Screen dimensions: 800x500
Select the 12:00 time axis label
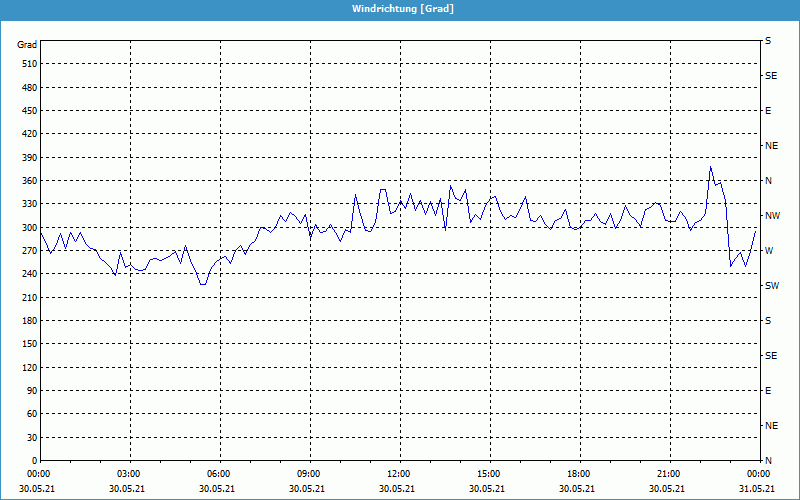click(399, 474)
